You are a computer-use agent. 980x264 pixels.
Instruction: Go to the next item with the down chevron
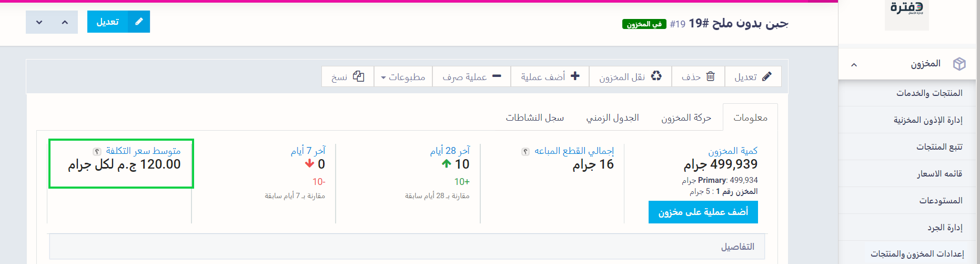(x=39, y=22)
